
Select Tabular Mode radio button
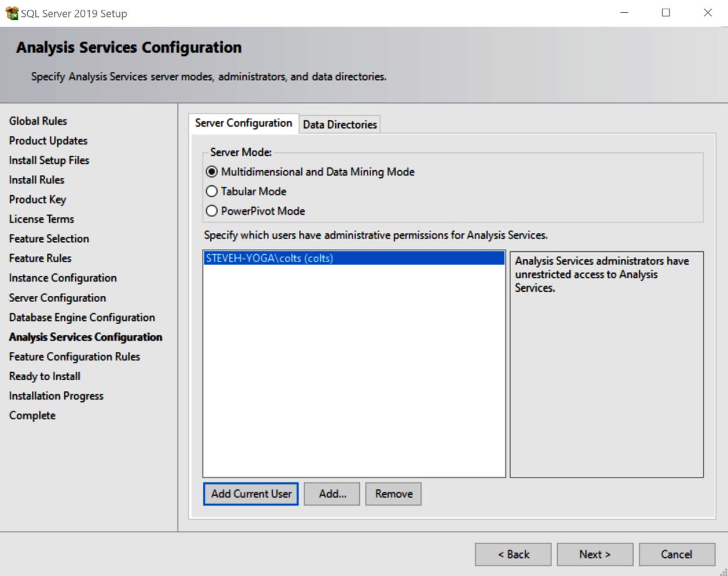click(212, 192)
